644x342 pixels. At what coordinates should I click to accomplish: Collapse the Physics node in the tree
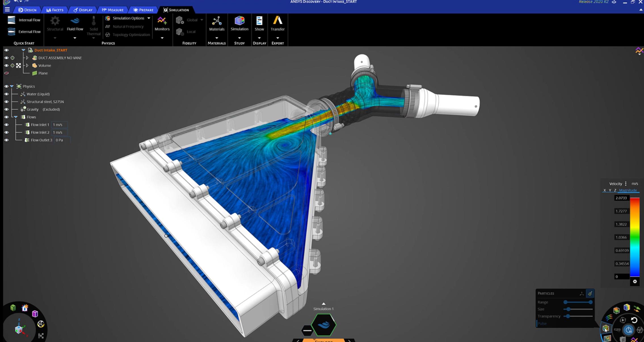11,86
